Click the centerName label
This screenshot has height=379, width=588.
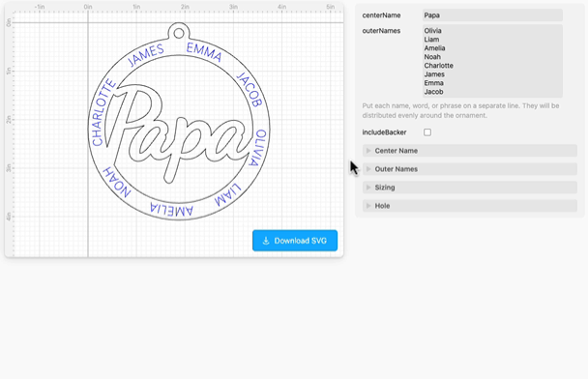point(381,15)
